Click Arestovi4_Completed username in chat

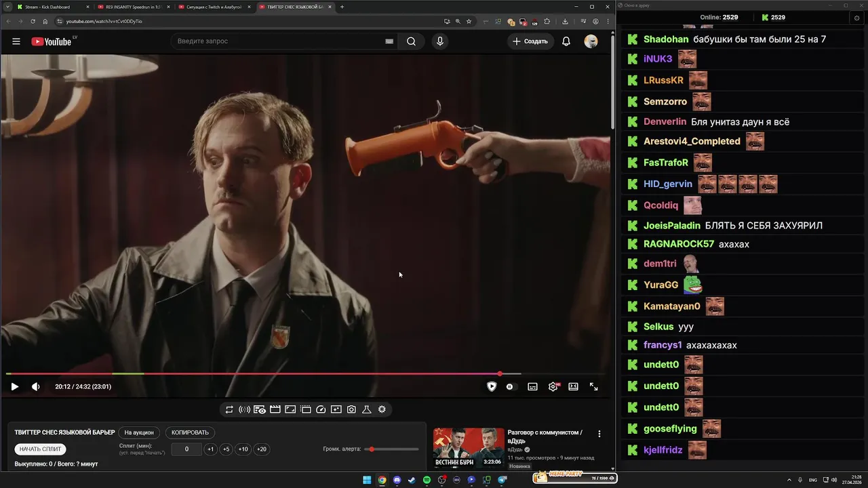pos(692,141)
